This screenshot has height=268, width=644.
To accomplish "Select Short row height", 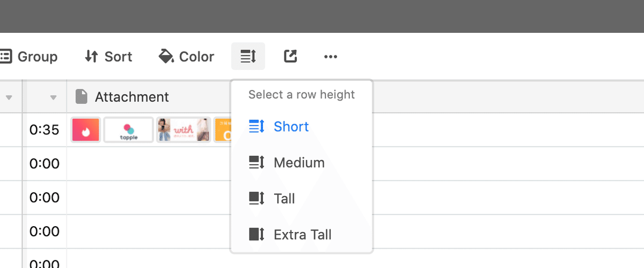I will click(291, 127).
